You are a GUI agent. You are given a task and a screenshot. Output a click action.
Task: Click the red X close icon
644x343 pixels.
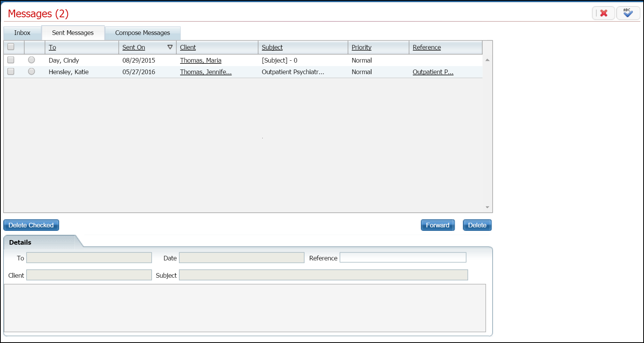click(603, 13)
